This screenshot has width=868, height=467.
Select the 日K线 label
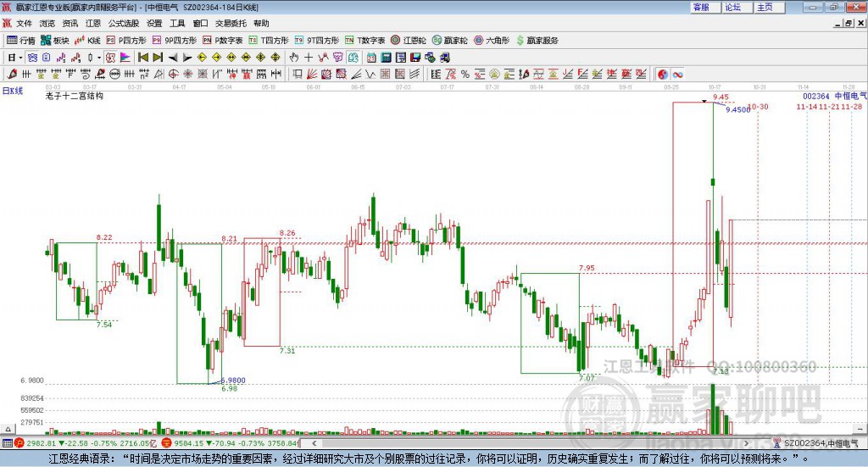click(x=13, y=91)
